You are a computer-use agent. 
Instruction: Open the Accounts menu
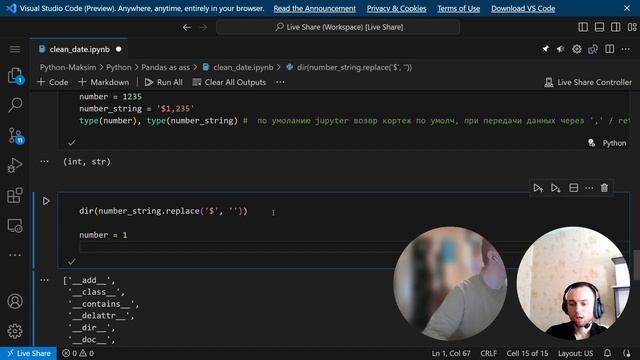15,301
